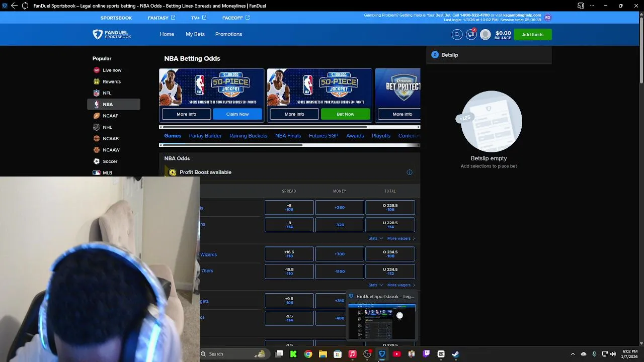This screenshot has height=362, width=644.
Task: Open the FANTASY external link
Action: (x=162, y=18)
